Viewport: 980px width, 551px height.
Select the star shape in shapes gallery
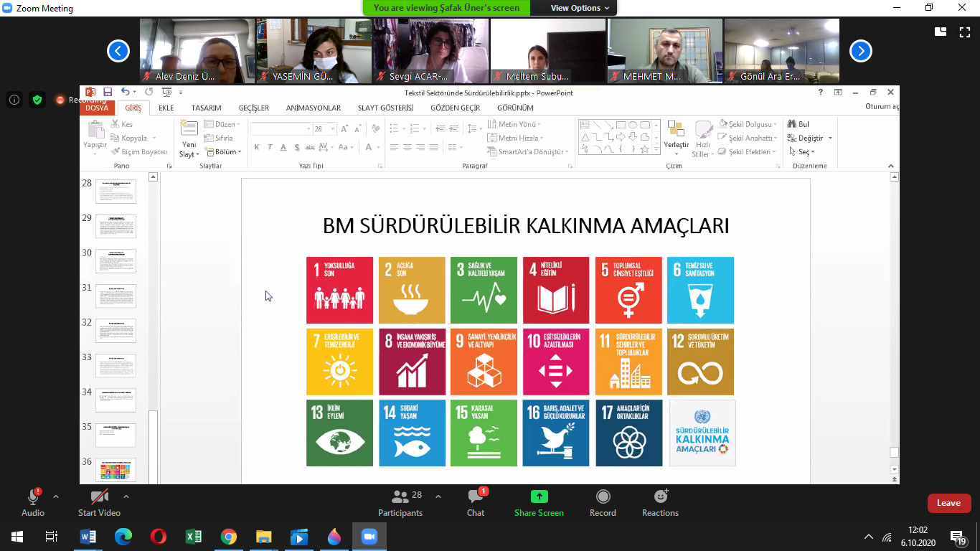pos(645,149)
